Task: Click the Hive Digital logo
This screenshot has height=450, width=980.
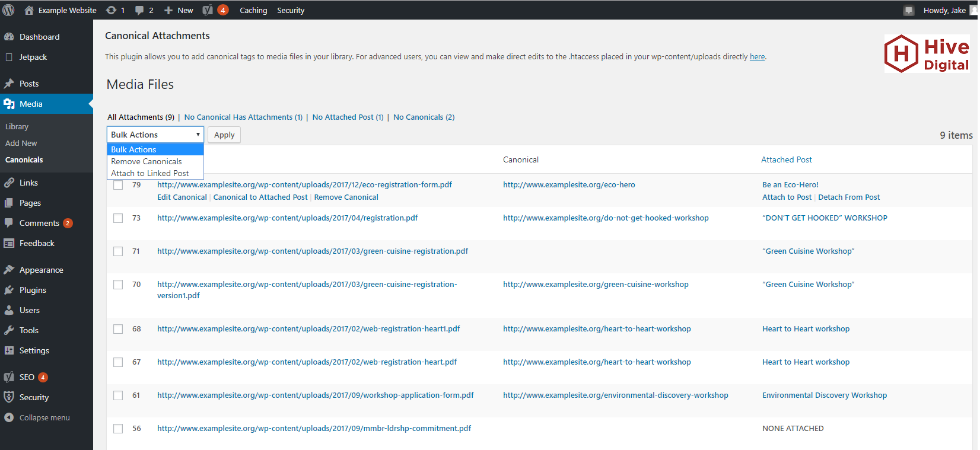Action: (x=927, y=54)
